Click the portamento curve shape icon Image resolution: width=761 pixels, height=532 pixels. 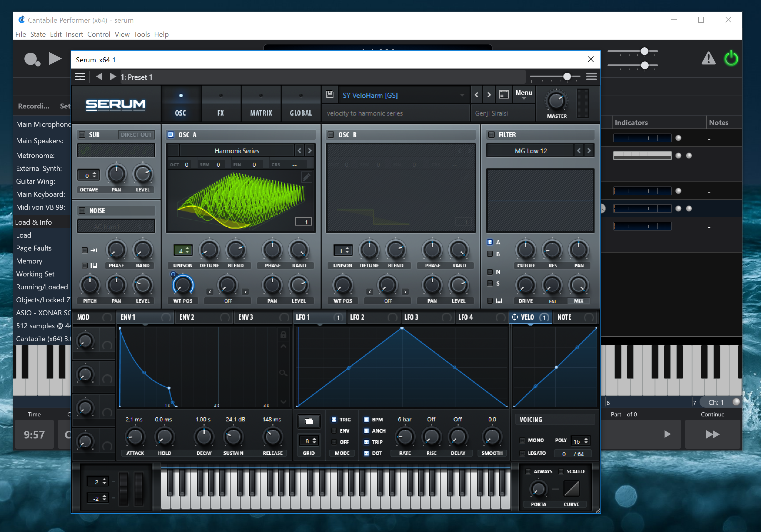click(571, 488)
